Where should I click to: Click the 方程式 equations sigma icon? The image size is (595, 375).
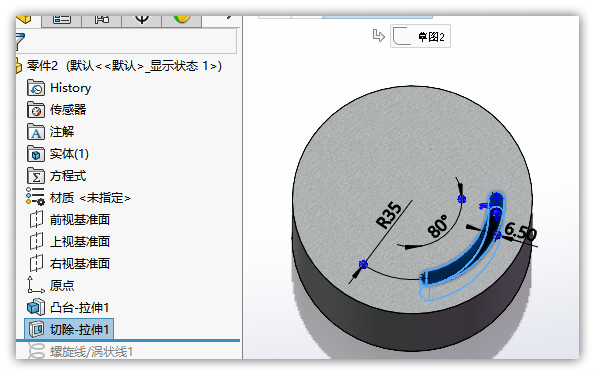point(36,176)
